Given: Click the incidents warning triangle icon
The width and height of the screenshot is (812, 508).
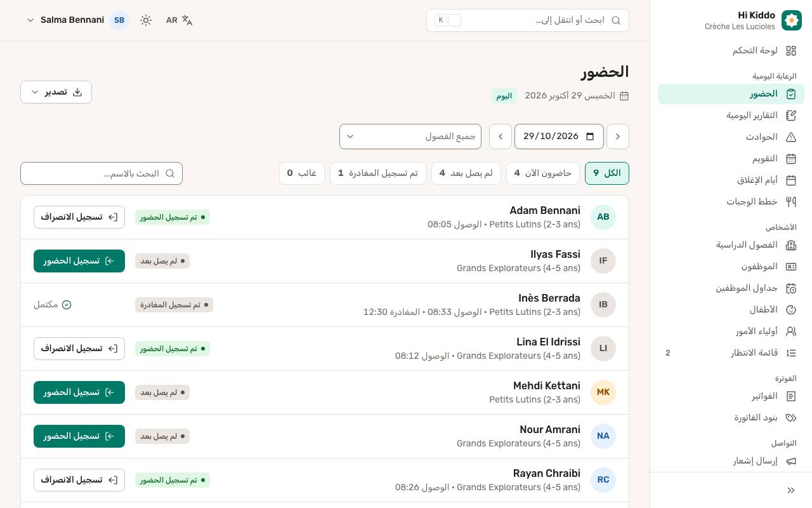Looking at the screenshot, I should (791, 137).
